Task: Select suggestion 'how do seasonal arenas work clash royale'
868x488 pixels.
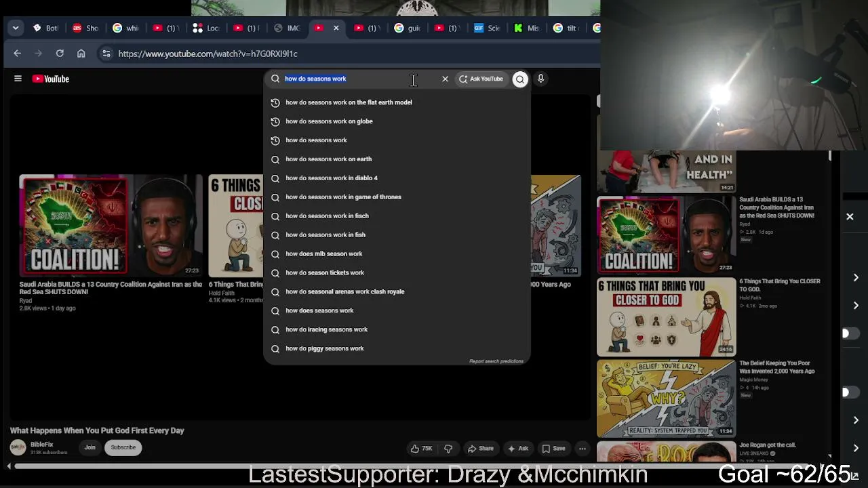Action: [397, 292]
